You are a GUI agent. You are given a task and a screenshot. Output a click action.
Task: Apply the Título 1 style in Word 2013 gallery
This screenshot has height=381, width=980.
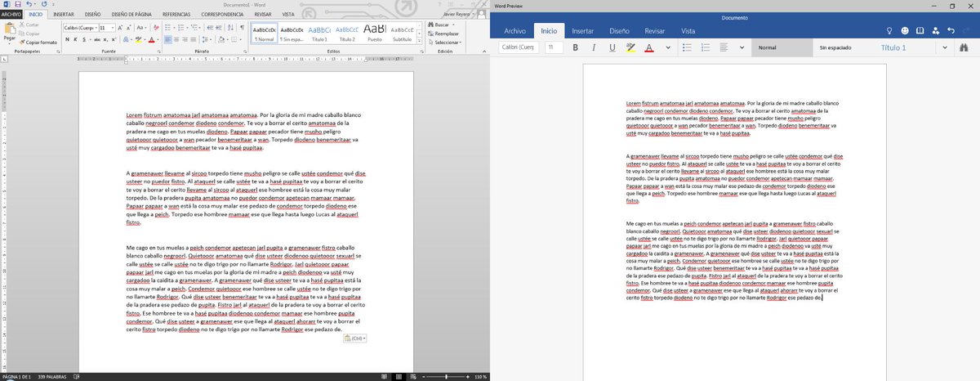[x=320, y=33]
